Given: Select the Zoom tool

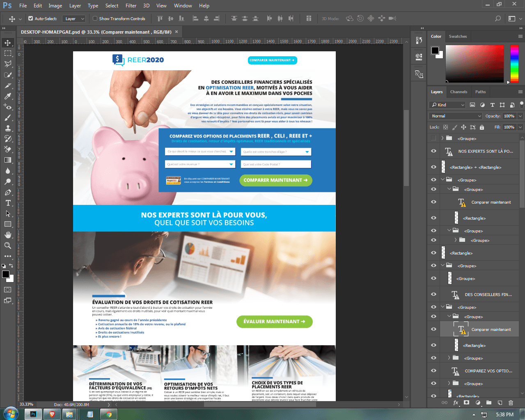Looking at the screenshot, I should point(8,246).
